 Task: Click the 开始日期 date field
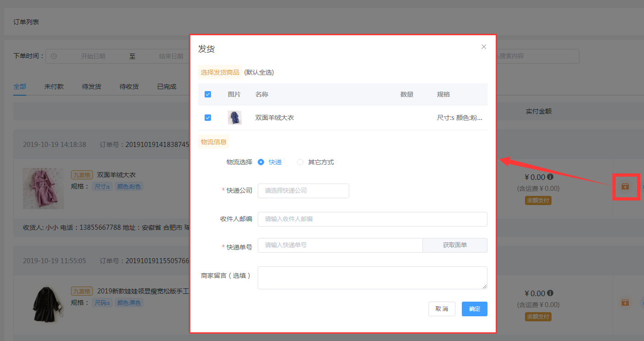[x=93, y=56]
